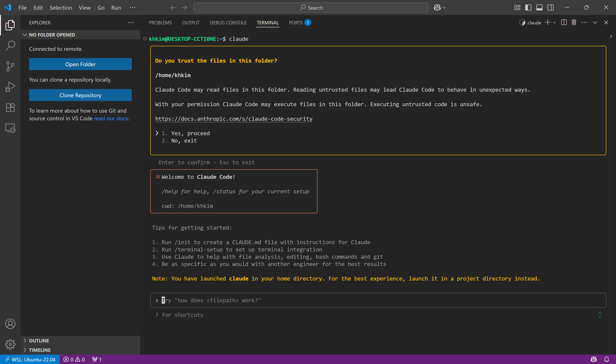Image resolution: width=616 pixels, height=364 pixels.
Task: Open the Search view
Action: [x=10, y=45]
